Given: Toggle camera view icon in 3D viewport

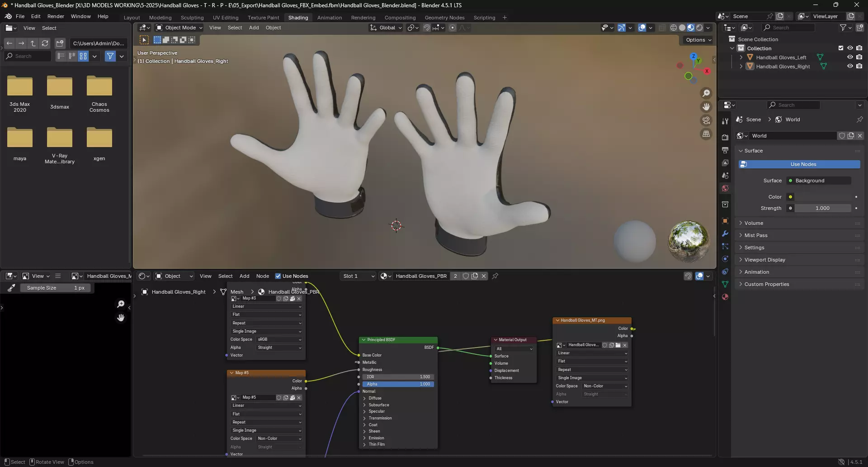Looking at the screenshot, I should click(706, 120).
